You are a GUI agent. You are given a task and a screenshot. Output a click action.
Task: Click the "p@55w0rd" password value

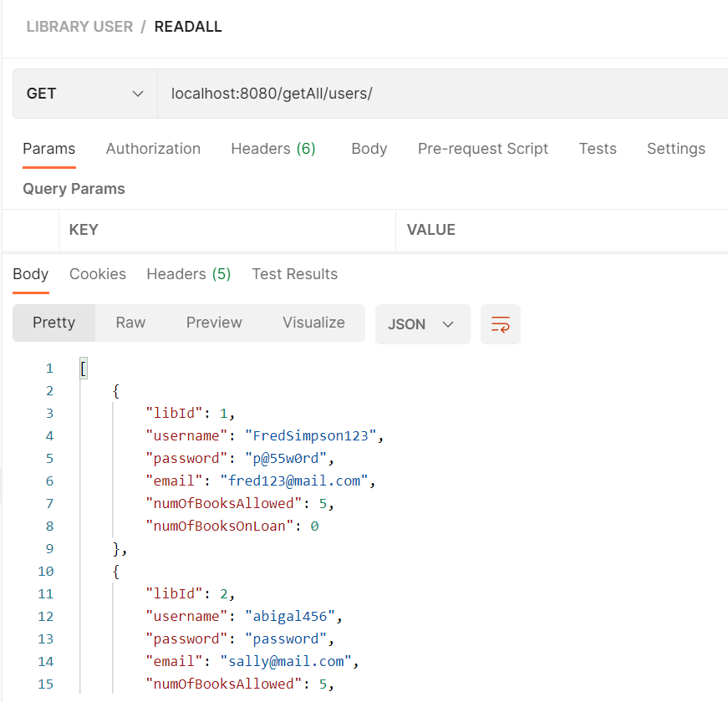click(286, 459)
